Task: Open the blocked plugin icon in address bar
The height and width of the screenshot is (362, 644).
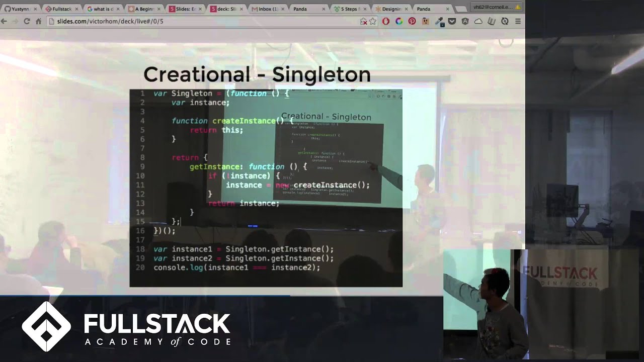Action: pyautogui.click(x=363, y=21)
